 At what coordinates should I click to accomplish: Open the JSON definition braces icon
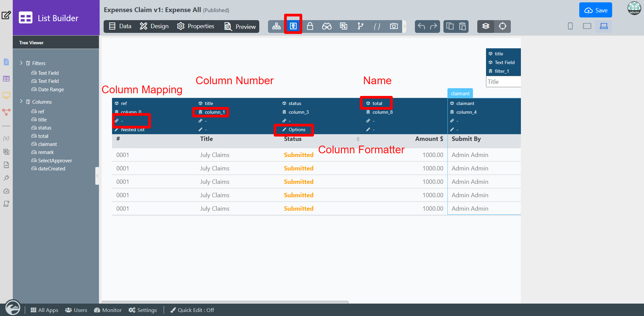pyautogui.click(x=377, y=26)
